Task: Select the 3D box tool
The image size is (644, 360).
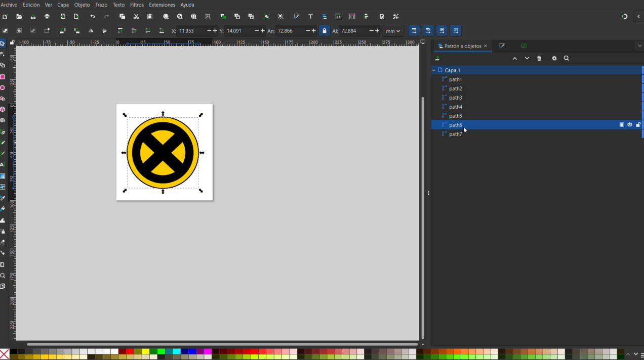Action: click(3, 109)
